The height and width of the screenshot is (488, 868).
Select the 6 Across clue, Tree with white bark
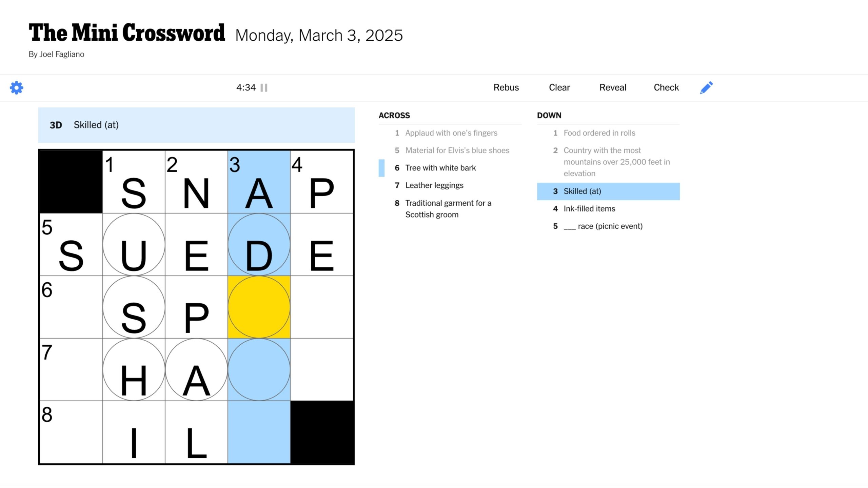tap(440, 168)
